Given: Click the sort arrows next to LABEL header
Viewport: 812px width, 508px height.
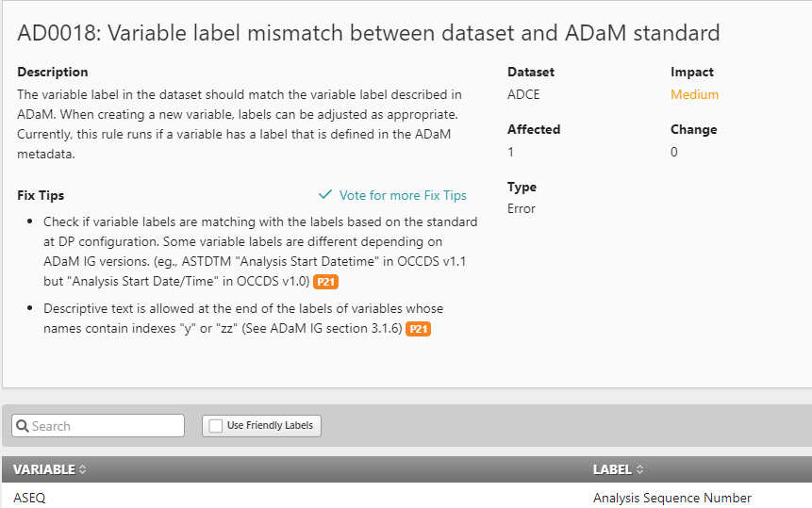Looking at the screenshot, I should pos(639,469).
